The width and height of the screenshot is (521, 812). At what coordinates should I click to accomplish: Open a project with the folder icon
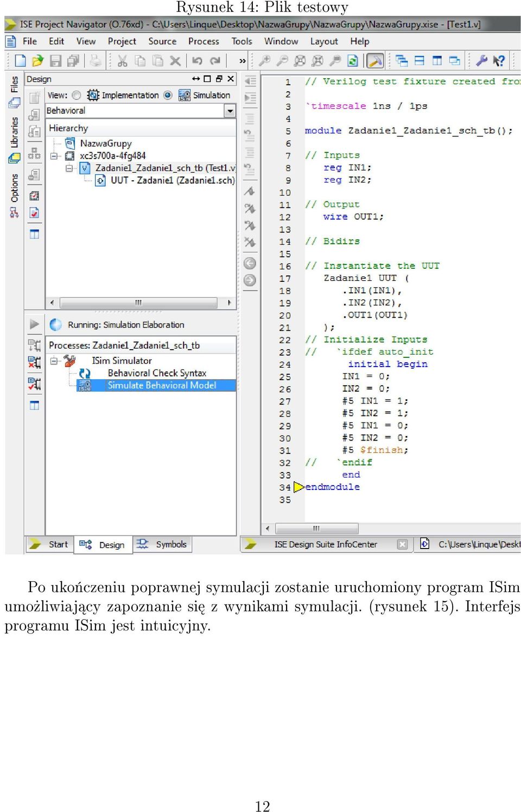click(x=37, y=61)
